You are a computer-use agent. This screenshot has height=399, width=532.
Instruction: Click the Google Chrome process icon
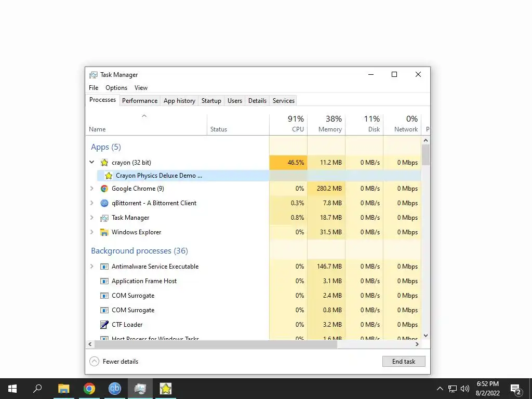click(x=104, y=188)
